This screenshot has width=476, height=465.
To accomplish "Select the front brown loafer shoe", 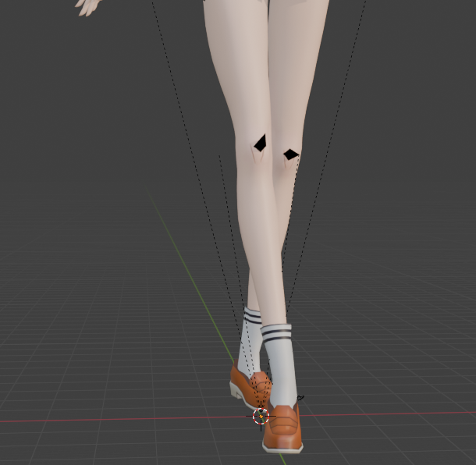I will [282, 428].
